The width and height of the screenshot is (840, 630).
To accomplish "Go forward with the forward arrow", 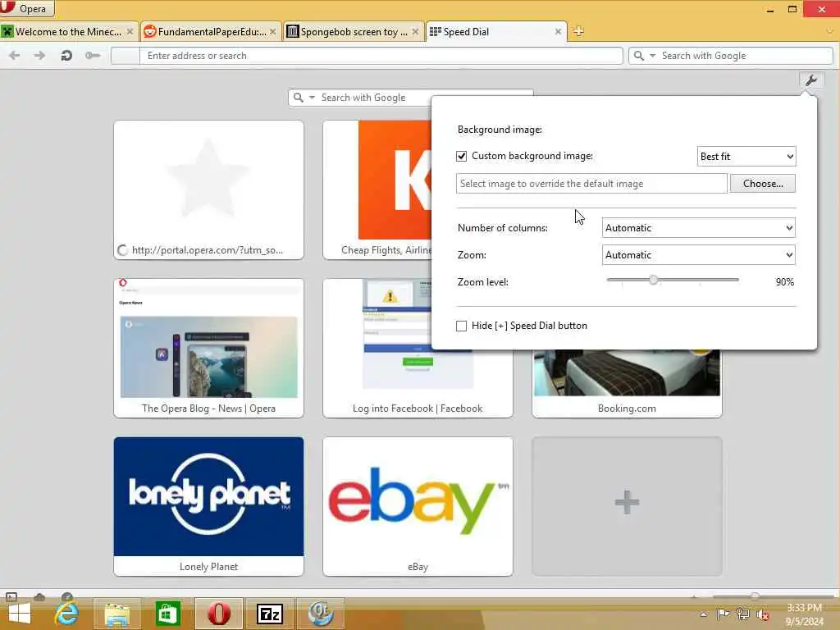I will pyautogui.click(x=39, y=55).
